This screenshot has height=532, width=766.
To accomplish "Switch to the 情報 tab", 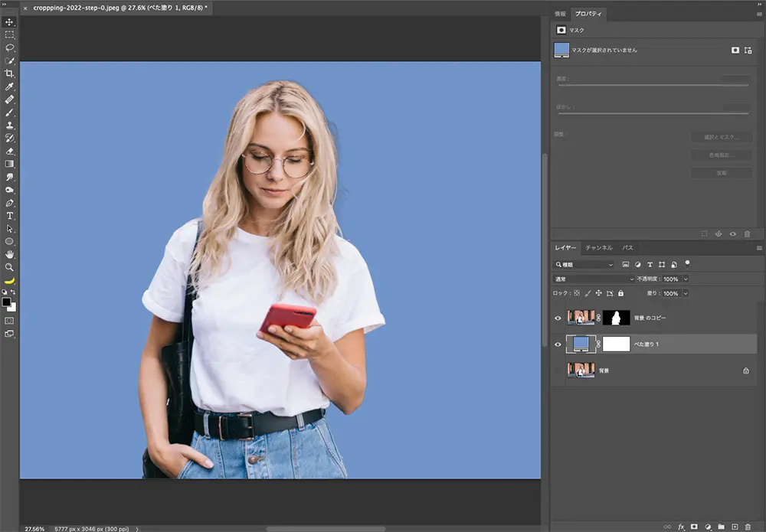I will tap(560, 14).
